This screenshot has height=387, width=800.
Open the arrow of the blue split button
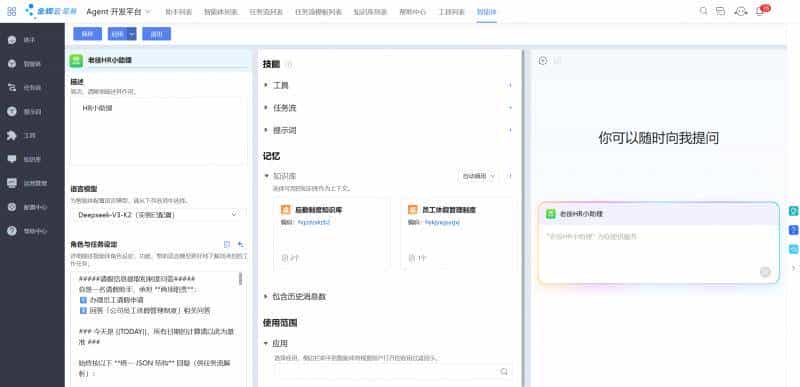132,34
